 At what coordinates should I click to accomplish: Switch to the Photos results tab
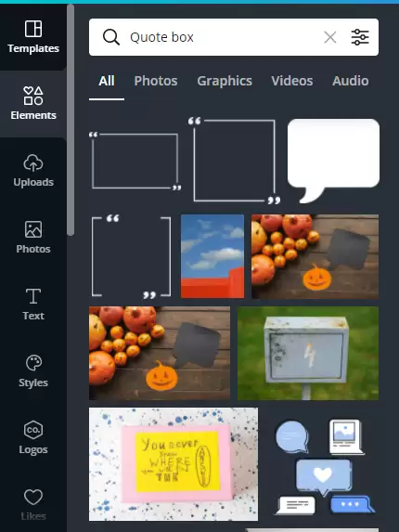[156, 81]
